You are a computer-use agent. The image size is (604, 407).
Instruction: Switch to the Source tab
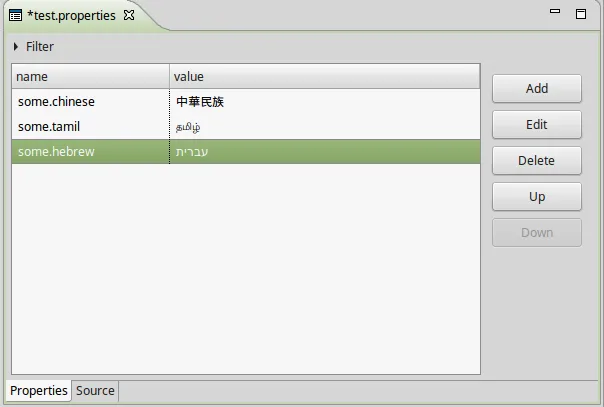95,390
